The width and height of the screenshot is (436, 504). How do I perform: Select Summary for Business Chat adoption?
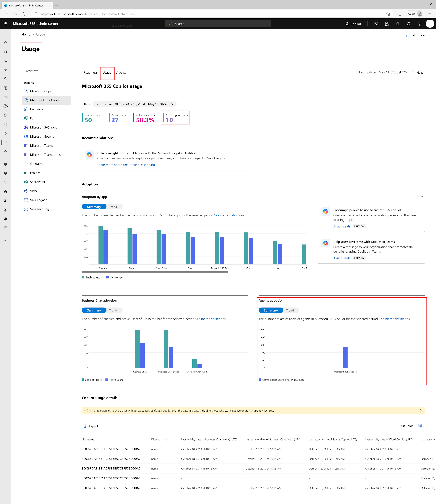click(x=94, y=310)
